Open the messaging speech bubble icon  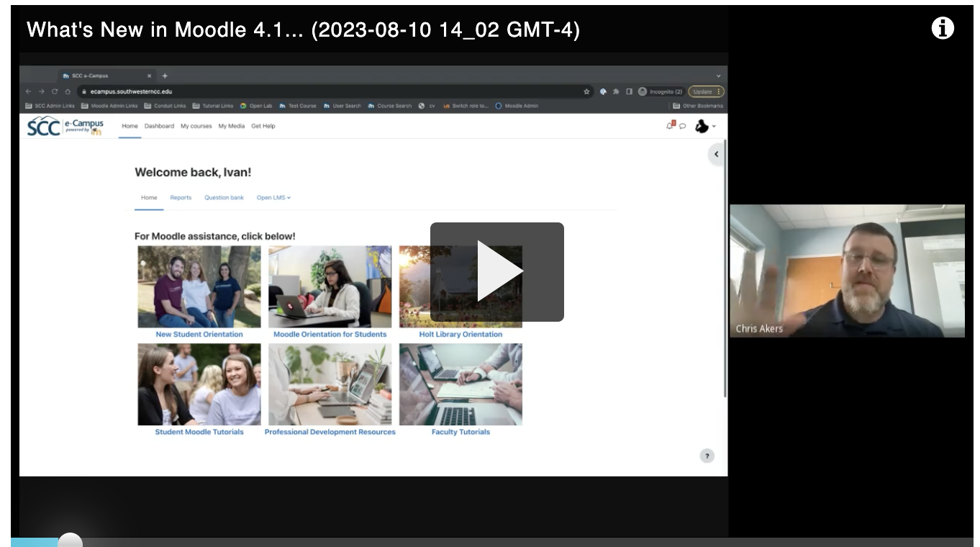[x=682, y=127]
